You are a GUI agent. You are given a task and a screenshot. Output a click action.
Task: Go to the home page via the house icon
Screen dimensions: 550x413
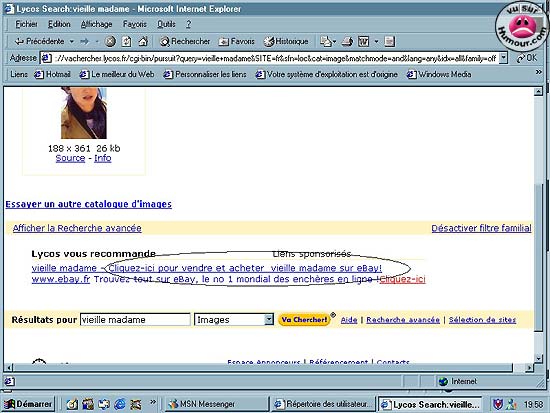click(143, 41)
